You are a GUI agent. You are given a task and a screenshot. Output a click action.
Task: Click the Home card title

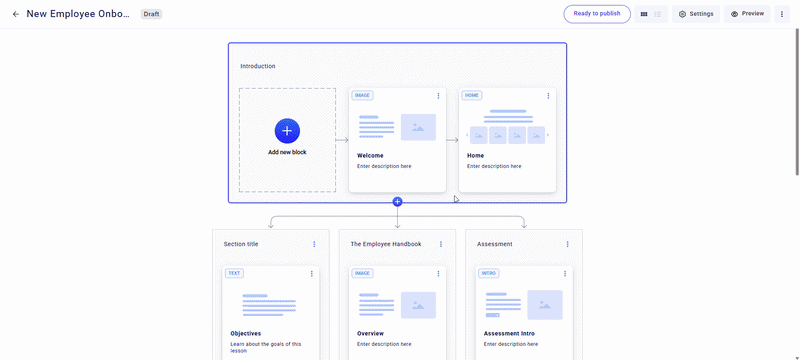click(476, 156)
